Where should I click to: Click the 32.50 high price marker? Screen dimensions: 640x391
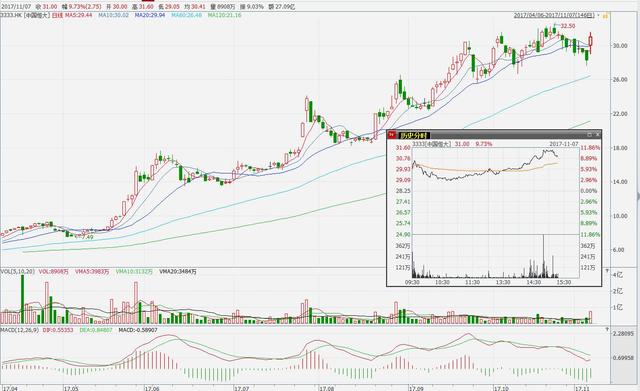568,26
